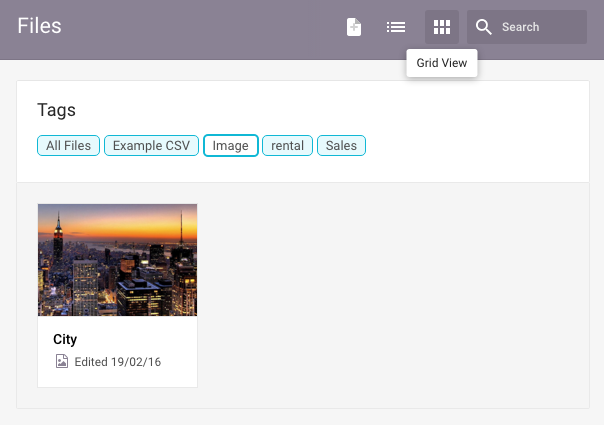Open the City image thumbnail

coord(117,260)
